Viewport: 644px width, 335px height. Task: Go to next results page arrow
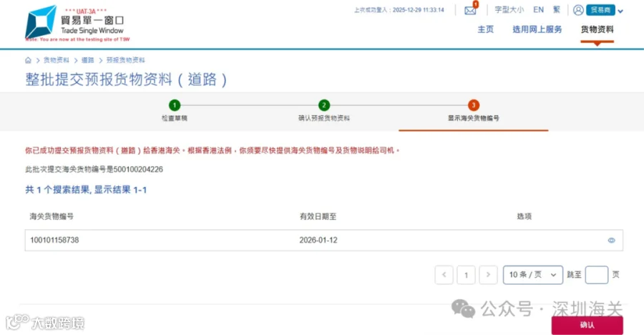click(x=488, y=275)
